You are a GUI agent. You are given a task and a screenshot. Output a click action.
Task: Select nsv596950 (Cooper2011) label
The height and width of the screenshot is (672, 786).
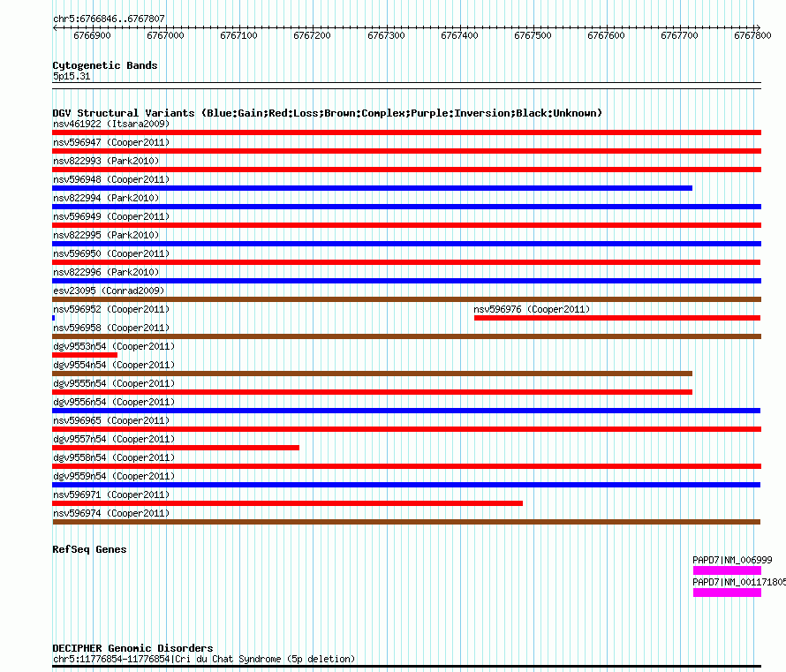point(111,253)
